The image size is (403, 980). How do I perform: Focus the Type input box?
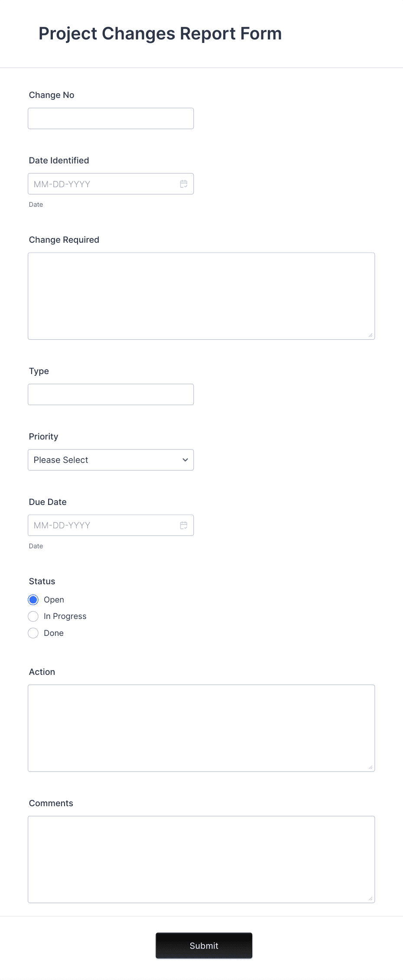click(110, 394)
